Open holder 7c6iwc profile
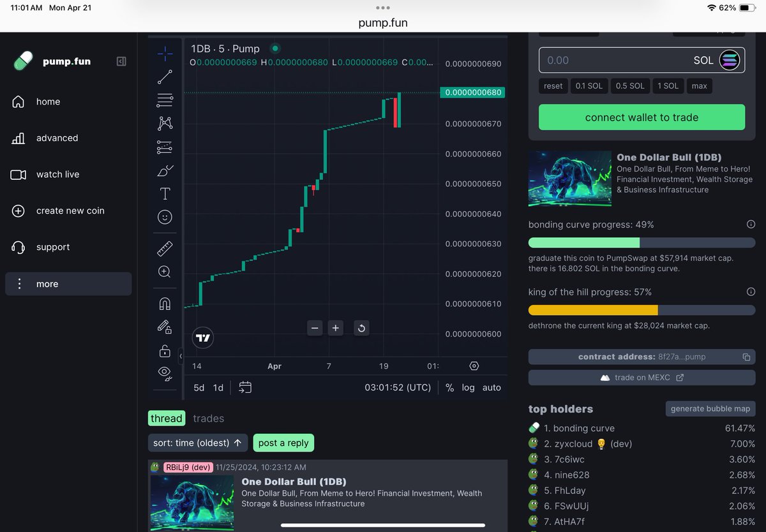The height and width of the screenshot is (532, 766). 569,459
